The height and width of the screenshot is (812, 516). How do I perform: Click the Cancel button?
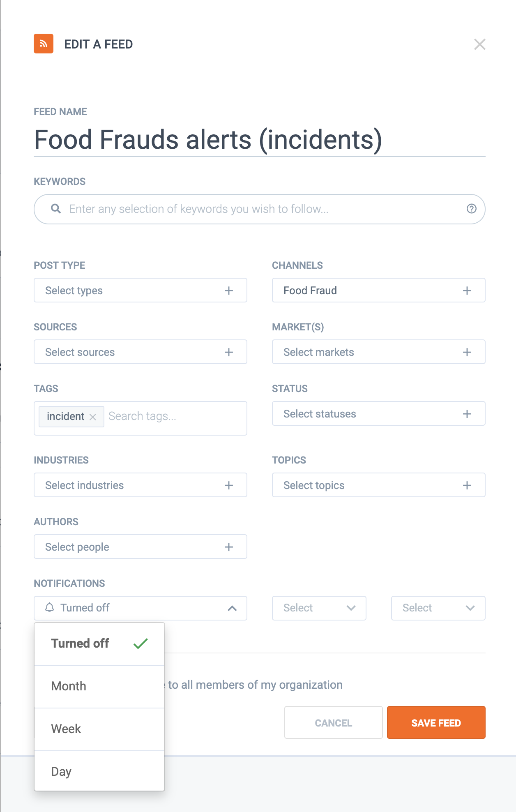tap(333, 723)
